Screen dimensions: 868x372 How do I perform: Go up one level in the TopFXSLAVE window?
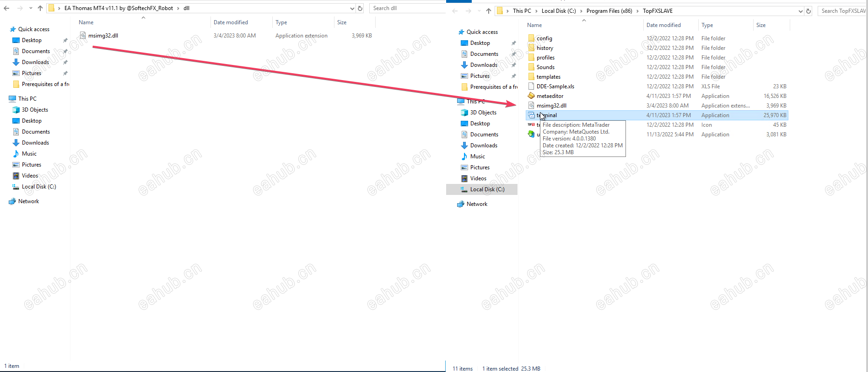(x=489, y=11)
